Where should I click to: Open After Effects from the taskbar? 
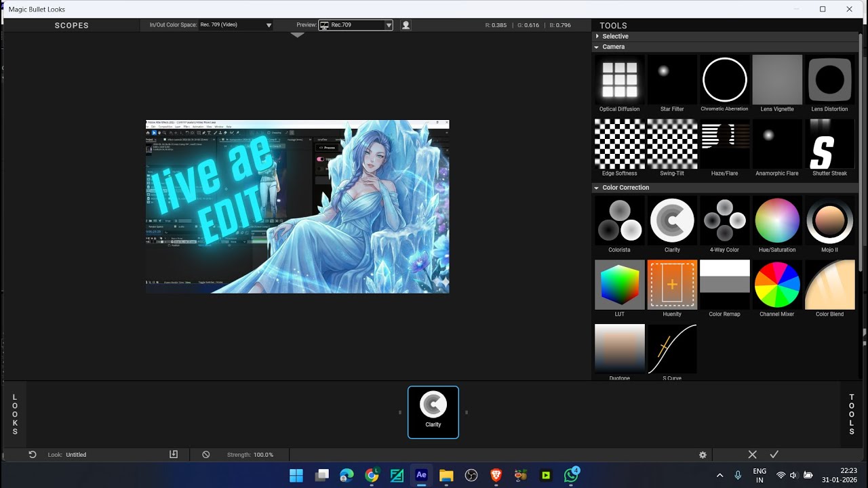421,476
